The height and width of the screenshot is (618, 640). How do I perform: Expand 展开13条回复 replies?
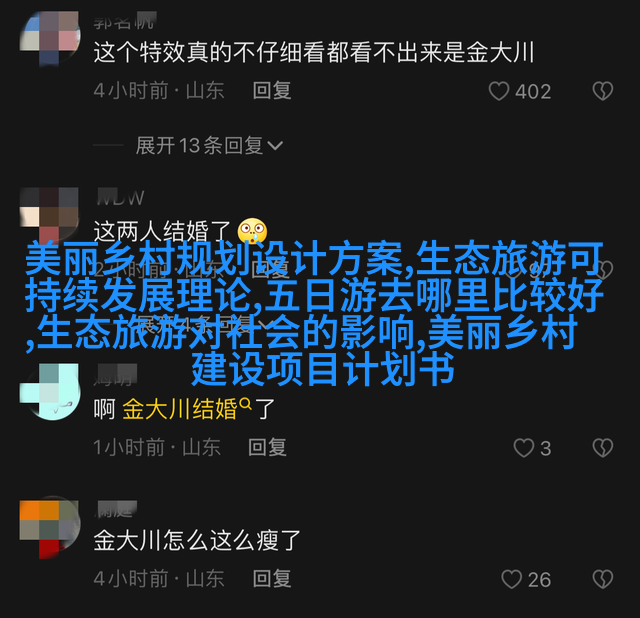209,145
